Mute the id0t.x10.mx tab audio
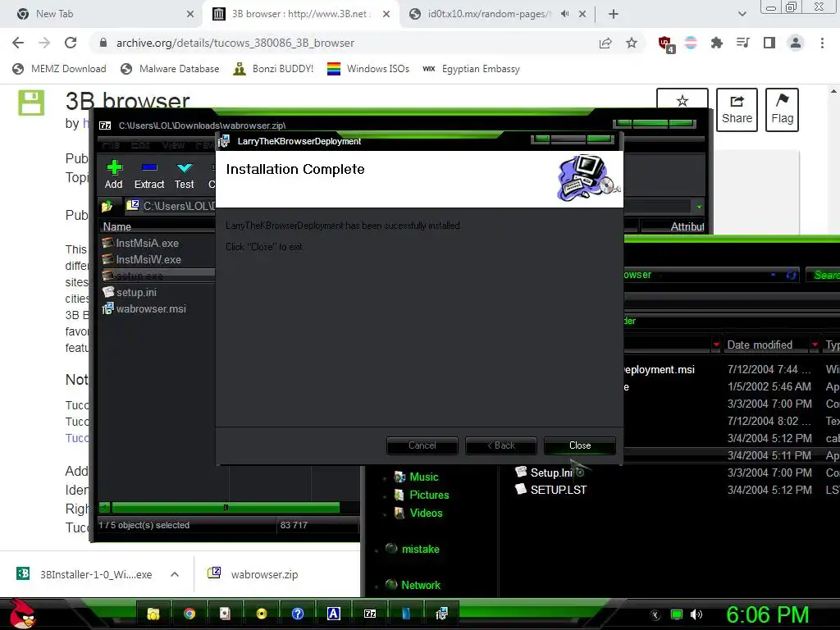Screen dimensions: 840x630 pyautogui.click(x=564, y=14)
